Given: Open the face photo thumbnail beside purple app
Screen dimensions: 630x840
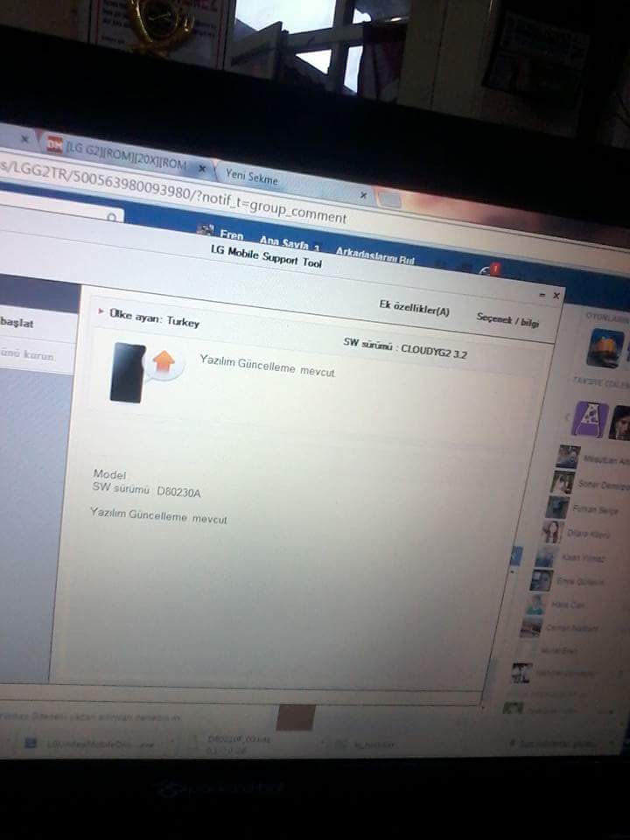Looking at the screenshot, I should coord(620,423).
